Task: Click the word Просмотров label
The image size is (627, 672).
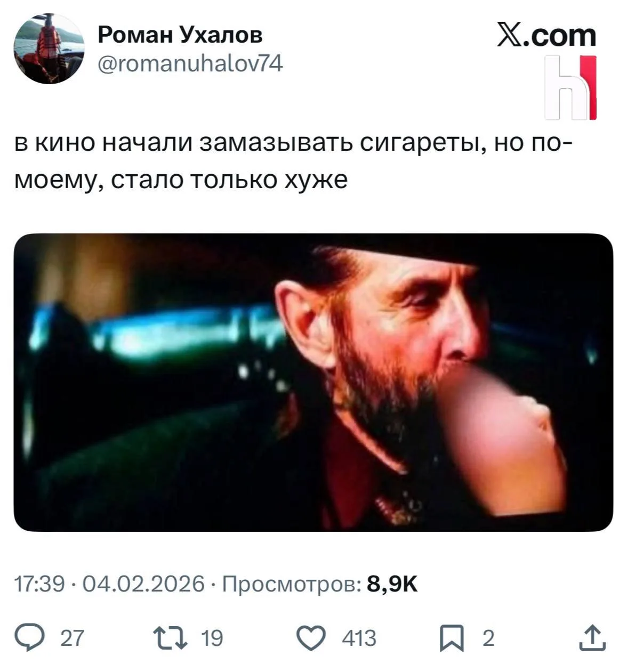Action: point(291,584)
